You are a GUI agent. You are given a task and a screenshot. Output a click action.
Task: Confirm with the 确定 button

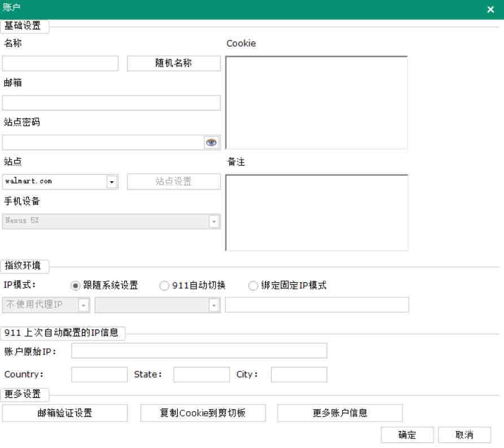pos(407,435)
